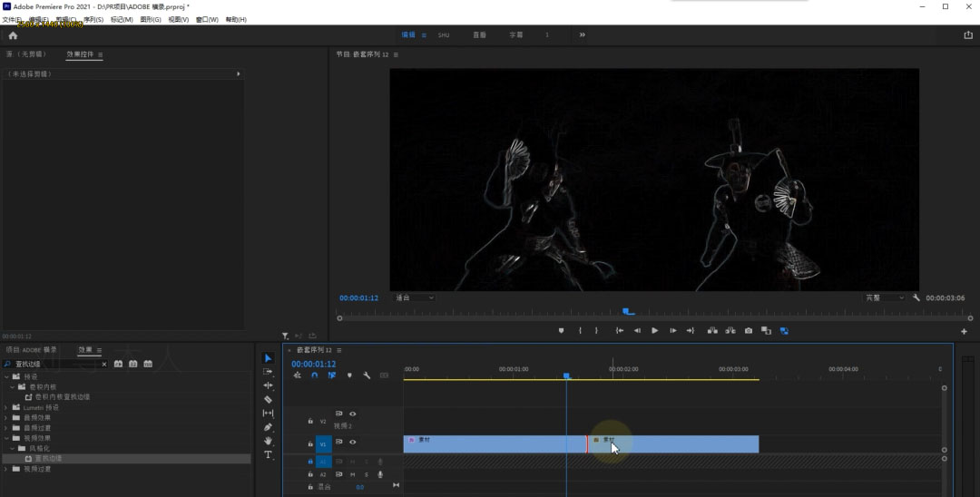Open the 完整 playback resolution dropdown
Viewport: 980px width, 497px height.
point(884,297)
